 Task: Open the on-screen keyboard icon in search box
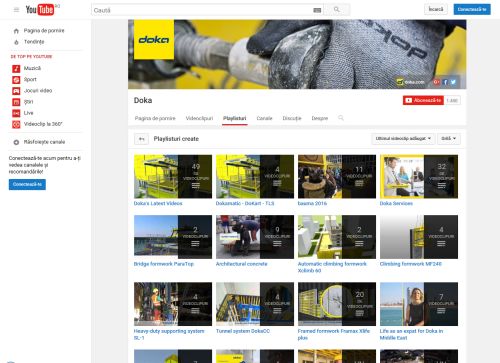(x=317, y=10)
